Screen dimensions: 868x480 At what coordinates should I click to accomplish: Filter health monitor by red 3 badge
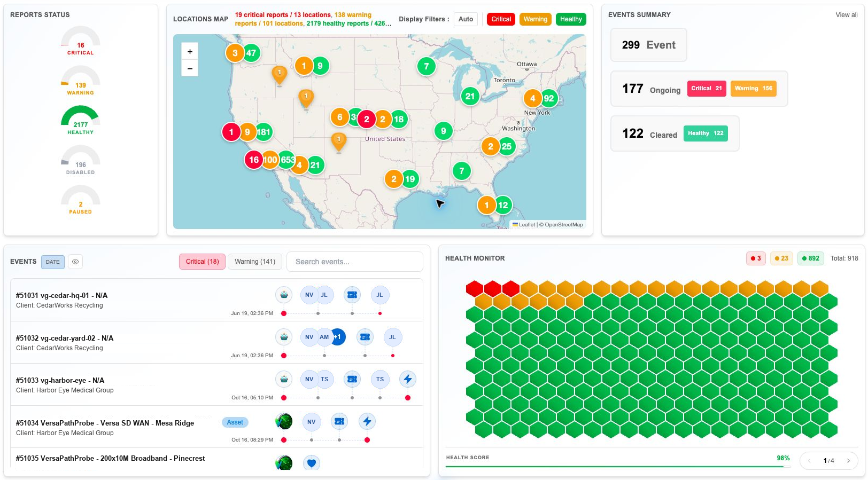[756, 258]
